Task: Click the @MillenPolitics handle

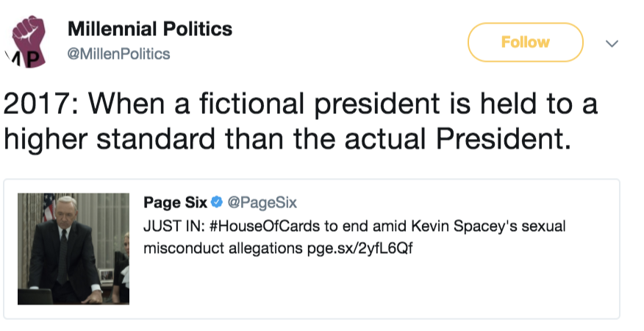Action: tap(118, 54)
